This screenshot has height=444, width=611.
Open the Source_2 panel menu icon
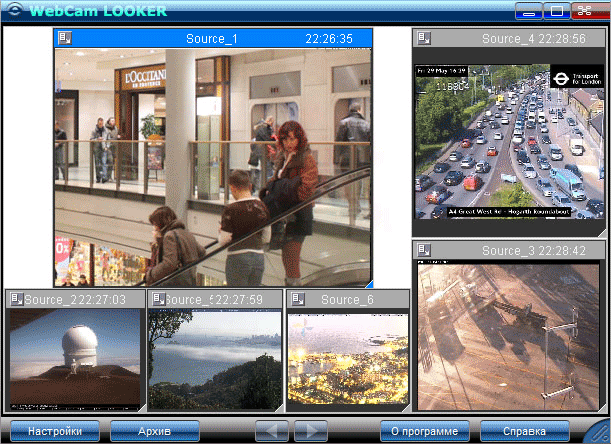(17, 299)
